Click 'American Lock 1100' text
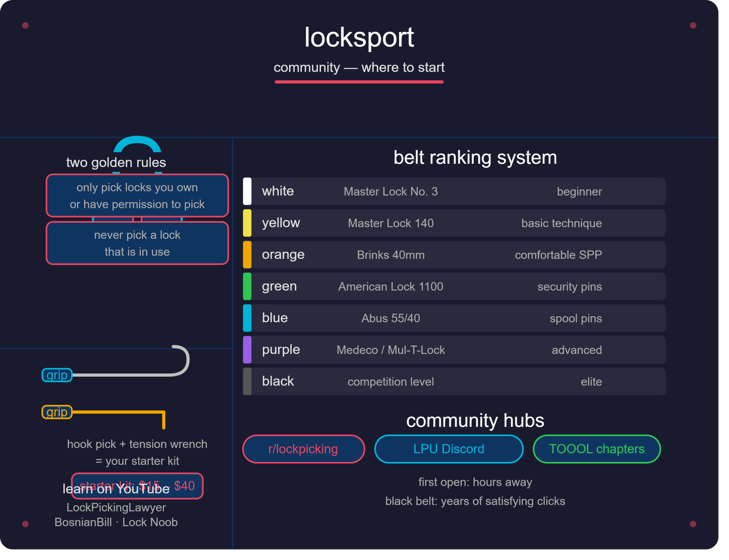 click(x=390, y=287)
